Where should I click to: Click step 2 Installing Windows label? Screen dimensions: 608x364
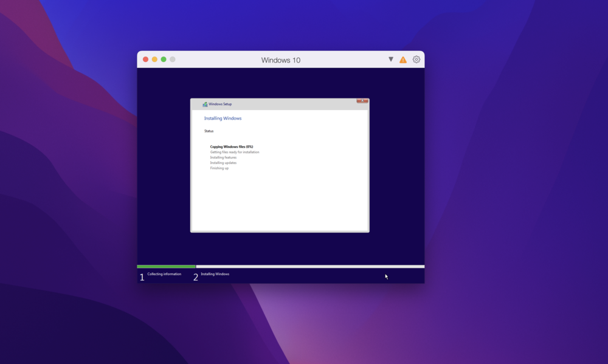(x=215, y=274)
